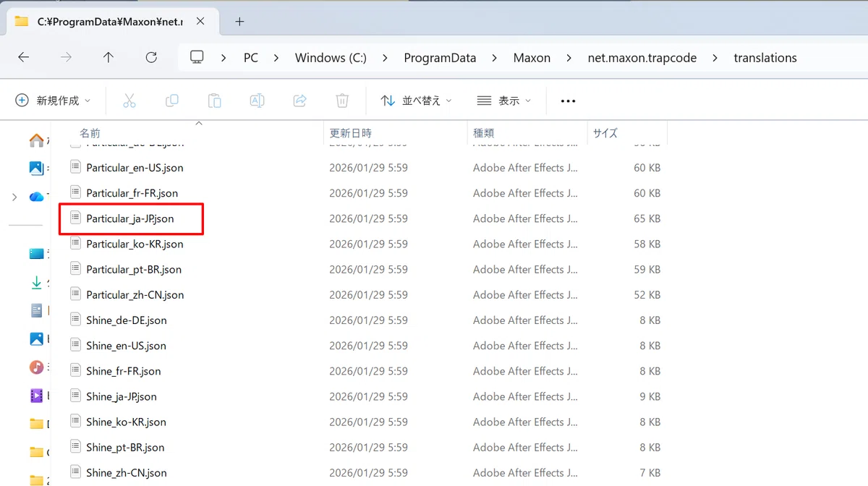868x486 pixels.
Task: Click the date cell for Particular_fr-FR.json
Action: (368, 193)
